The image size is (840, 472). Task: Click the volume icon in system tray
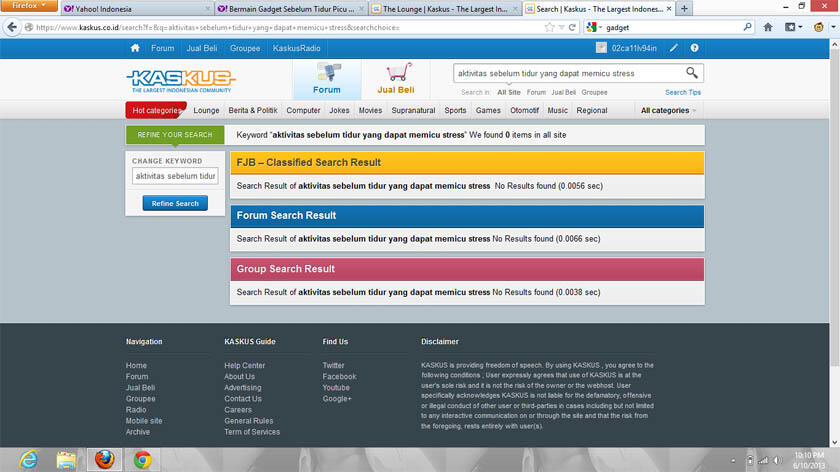pyautogui.click(x=778, y=460)
